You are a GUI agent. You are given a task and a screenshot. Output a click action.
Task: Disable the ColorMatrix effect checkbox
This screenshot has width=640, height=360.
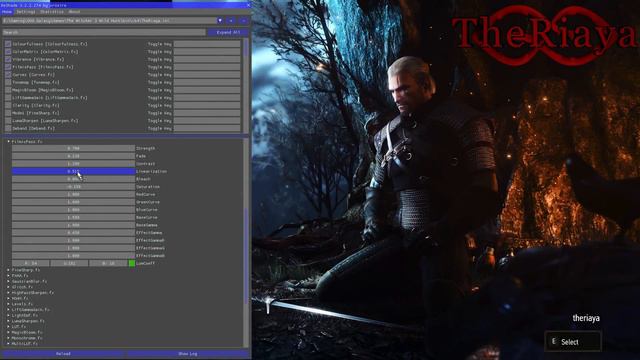pyautogui.click(x=8, y=51)
